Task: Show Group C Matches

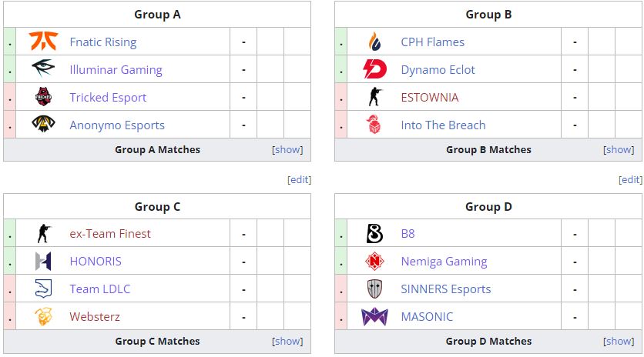Action: [287, 342]
